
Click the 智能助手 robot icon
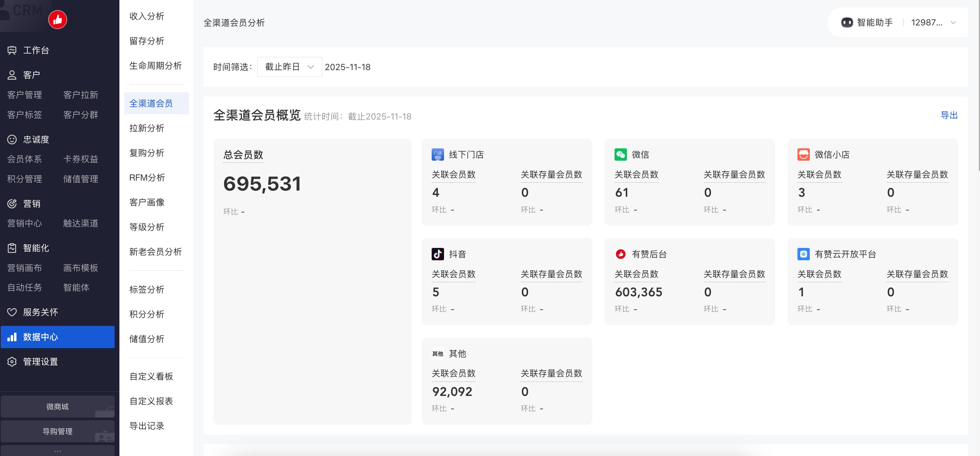click(x=847, y=22)
